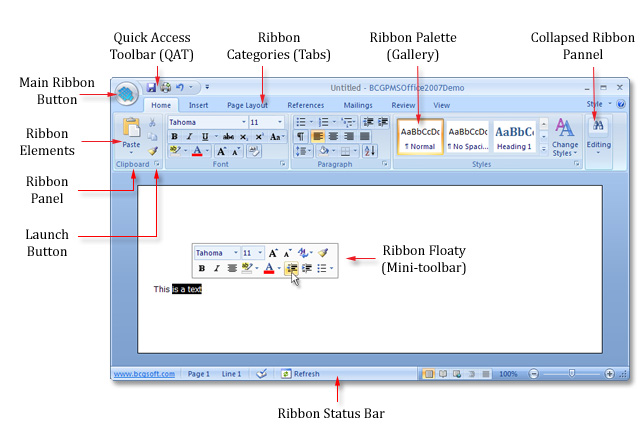Click the Editing collapsed panel label
This screenshot has height=431, width=640.
pyautogui.click(x=598, y=145)
